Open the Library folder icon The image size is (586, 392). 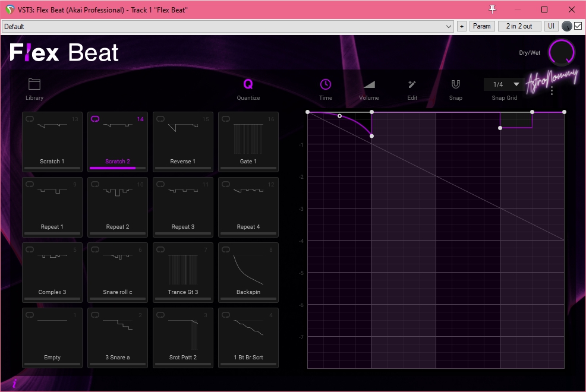34,85
